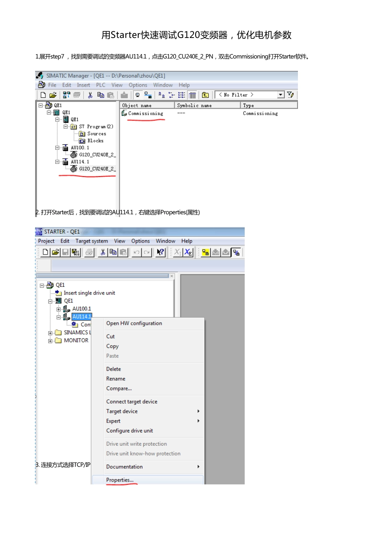Click filter funnel icon in SIMATIC Manager
This screenshot has width=392, height=555.
click(290, 95)
